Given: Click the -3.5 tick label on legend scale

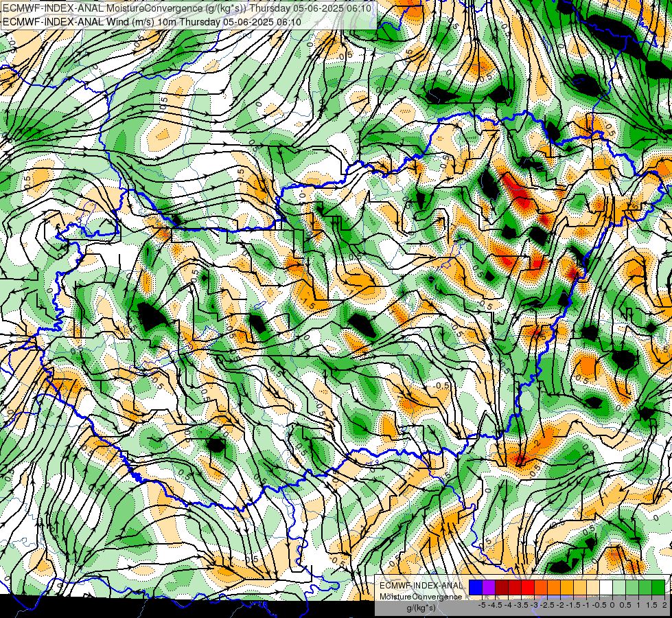Looking at the screenshot, I should pyautogui.click(x=521, y=605).
